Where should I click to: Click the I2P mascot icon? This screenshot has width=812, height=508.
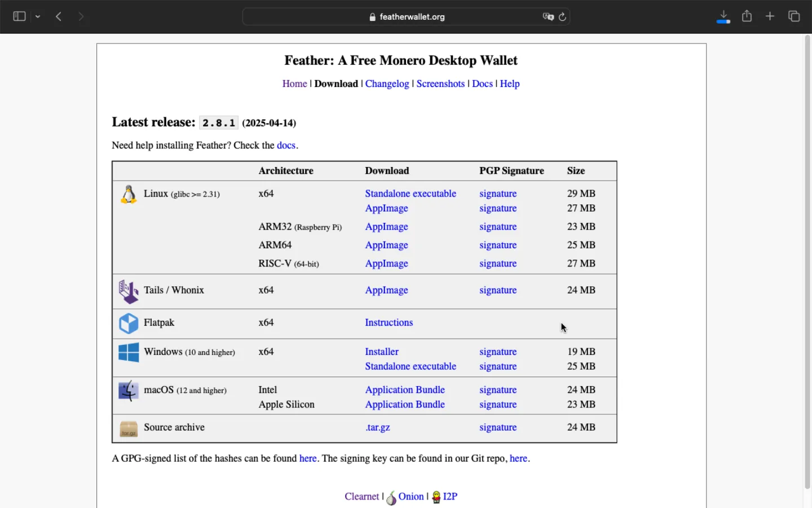(x=436, y=497)
